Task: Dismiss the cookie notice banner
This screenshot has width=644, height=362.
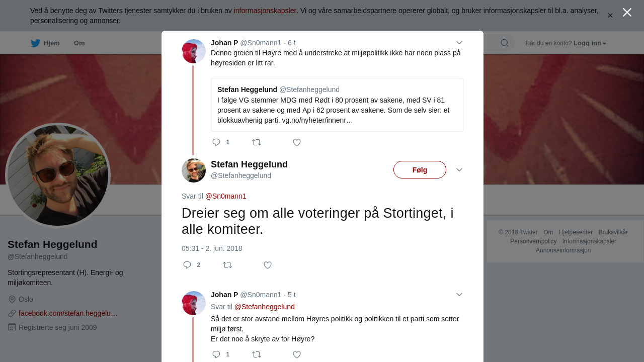Action: (x=610, y=16)
